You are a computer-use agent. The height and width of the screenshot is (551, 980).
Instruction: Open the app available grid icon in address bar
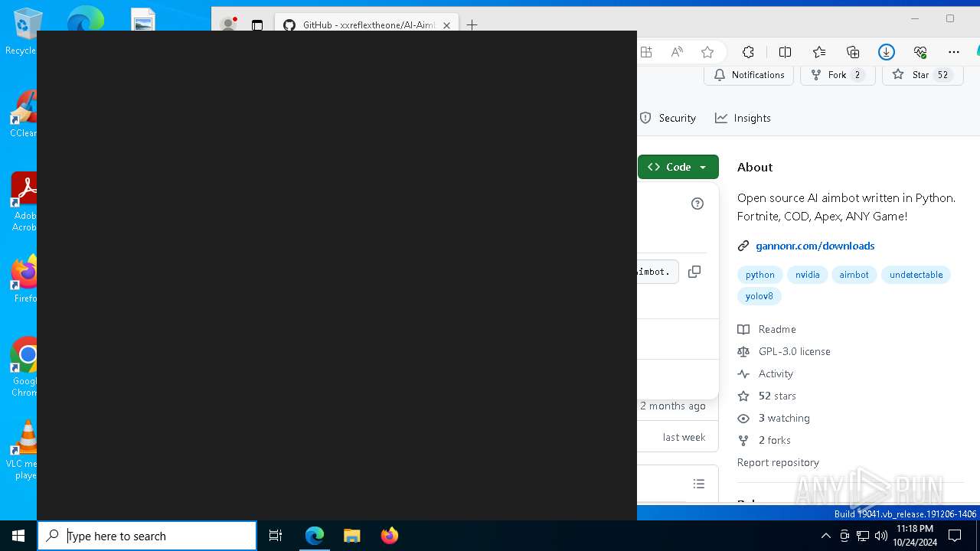point(646,52)
